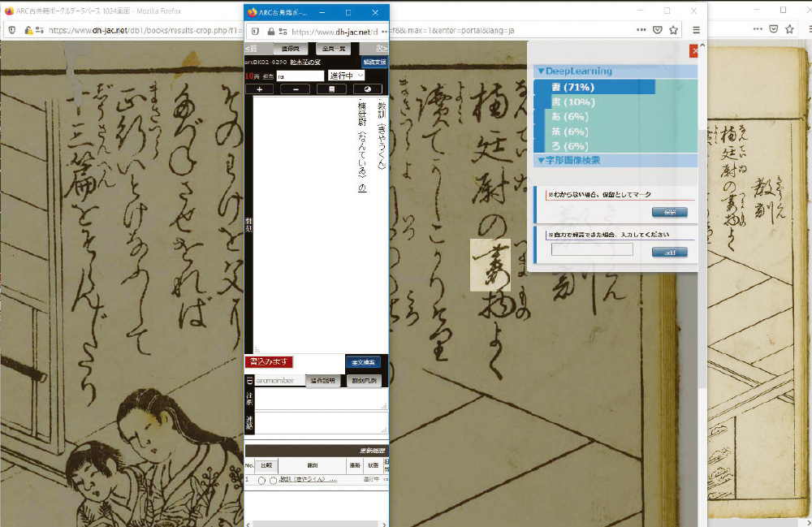Click the red 書込みます button
This screenshot has width=812, height=527.
(269, 362)
